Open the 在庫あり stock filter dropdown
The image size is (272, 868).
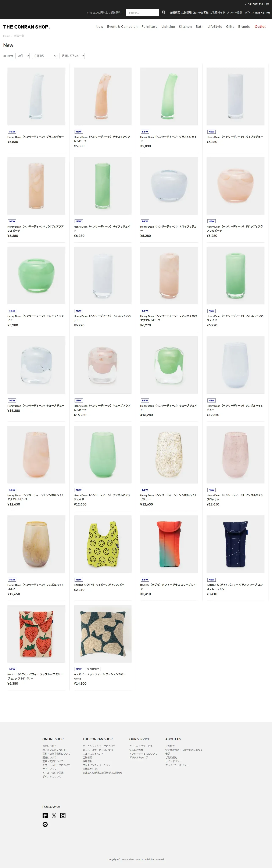point(44,56)
